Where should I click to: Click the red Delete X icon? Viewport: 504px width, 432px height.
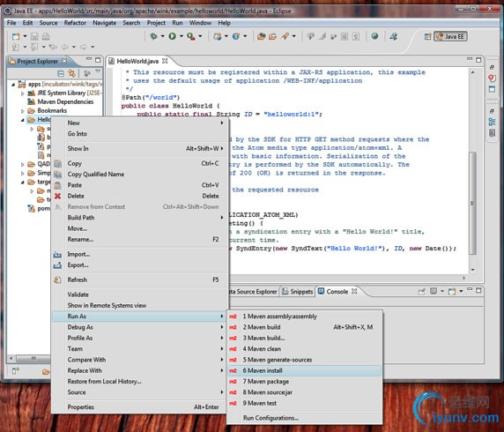tap(57, 196)
